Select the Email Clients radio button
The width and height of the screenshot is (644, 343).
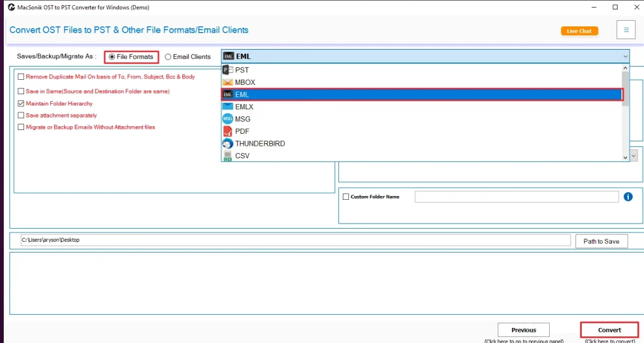pos(168,57)
